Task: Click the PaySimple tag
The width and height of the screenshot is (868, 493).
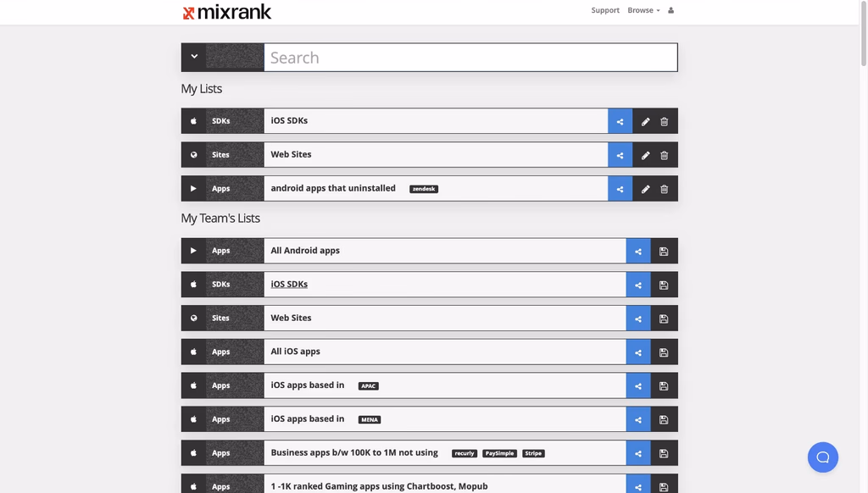Action: click(x=500, y=454)
